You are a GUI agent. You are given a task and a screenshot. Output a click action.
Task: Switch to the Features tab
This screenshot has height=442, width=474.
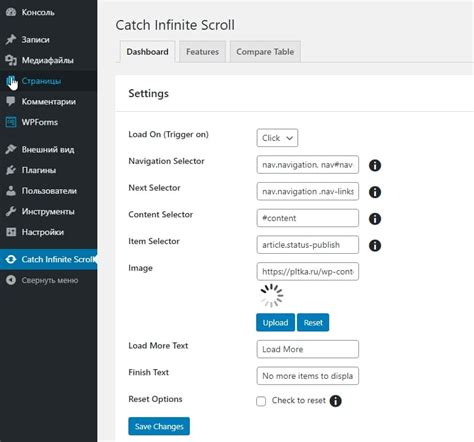click(202, 52)
